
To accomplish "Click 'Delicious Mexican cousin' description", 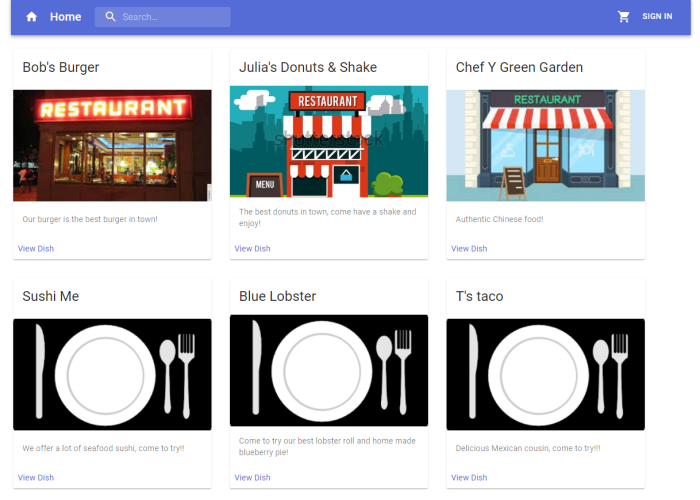I will pos(528,448).
